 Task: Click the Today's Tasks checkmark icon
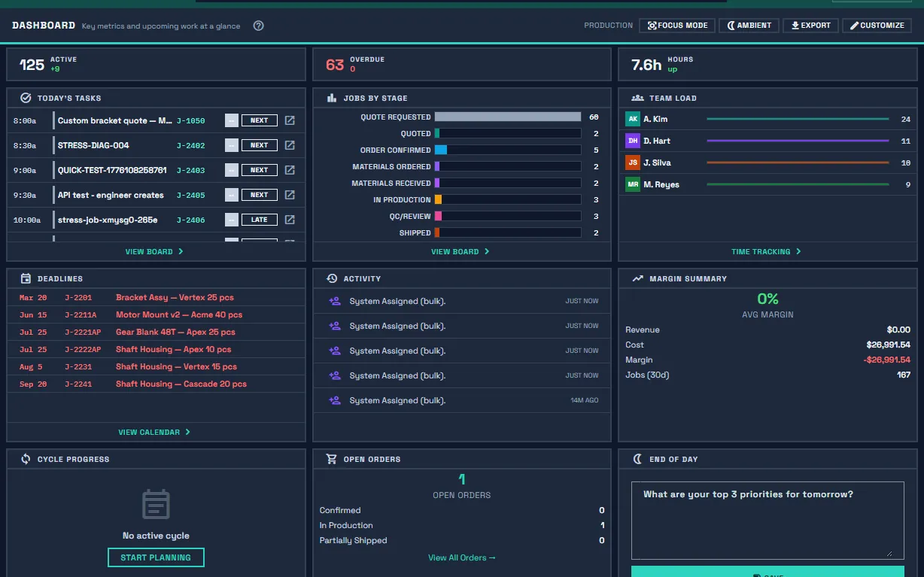pos(26,98)
